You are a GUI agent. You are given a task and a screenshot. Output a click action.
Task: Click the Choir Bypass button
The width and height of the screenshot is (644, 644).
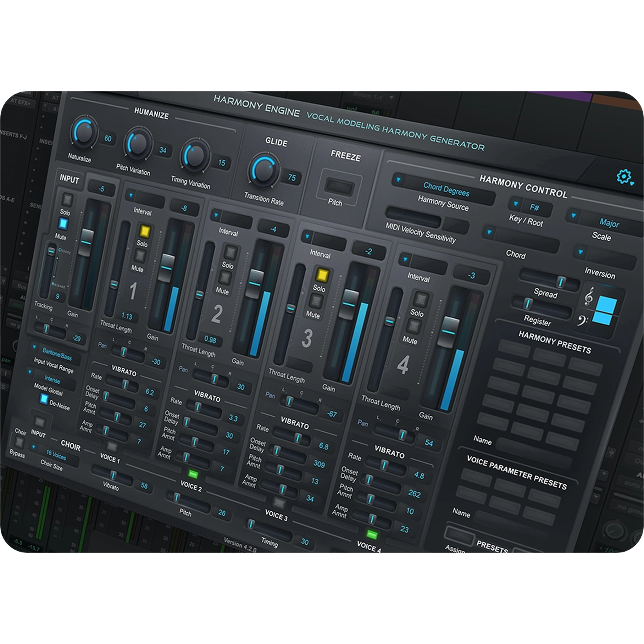tap(20, 443)
